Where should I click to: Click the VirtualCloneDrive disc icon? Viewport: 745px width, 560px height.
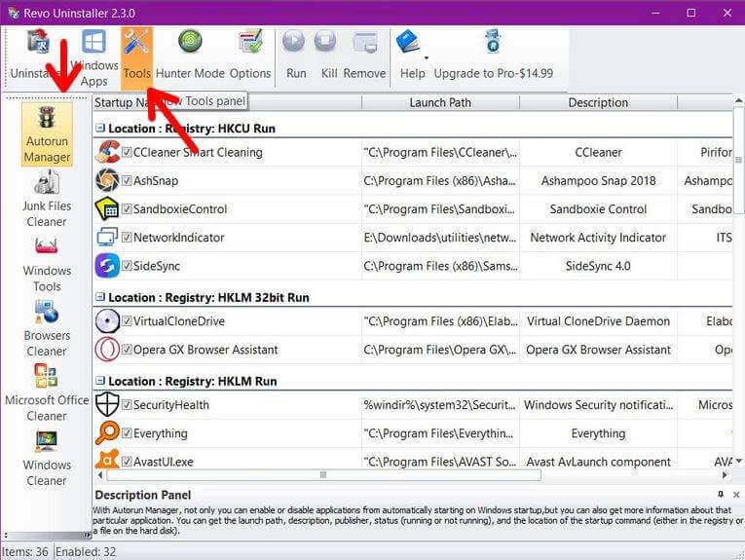tap(107, 321)
